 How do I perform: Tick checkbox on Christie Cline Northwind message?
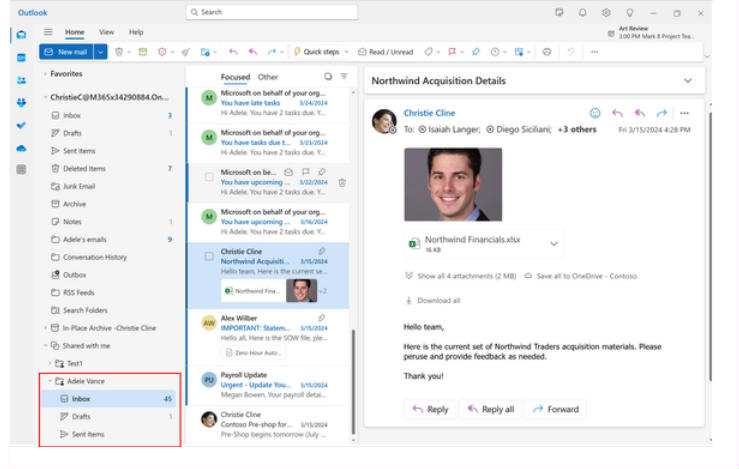point(209,256)
